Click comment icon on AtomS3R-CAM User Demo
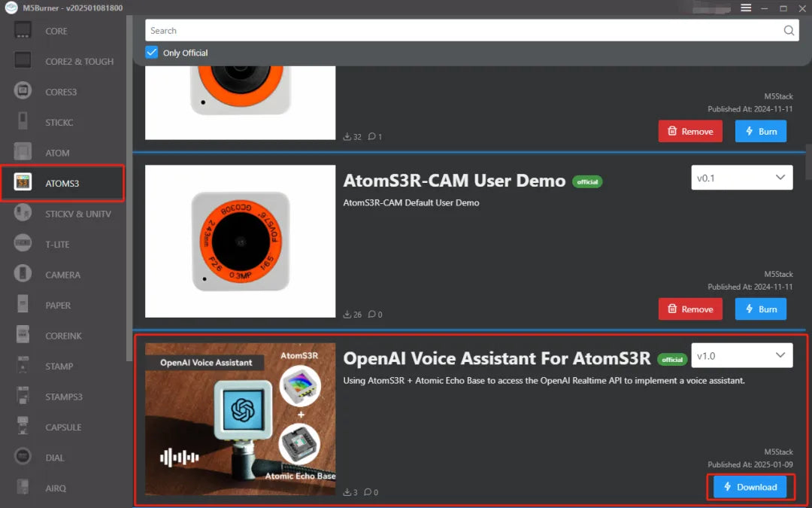 (x=372, y=314)
